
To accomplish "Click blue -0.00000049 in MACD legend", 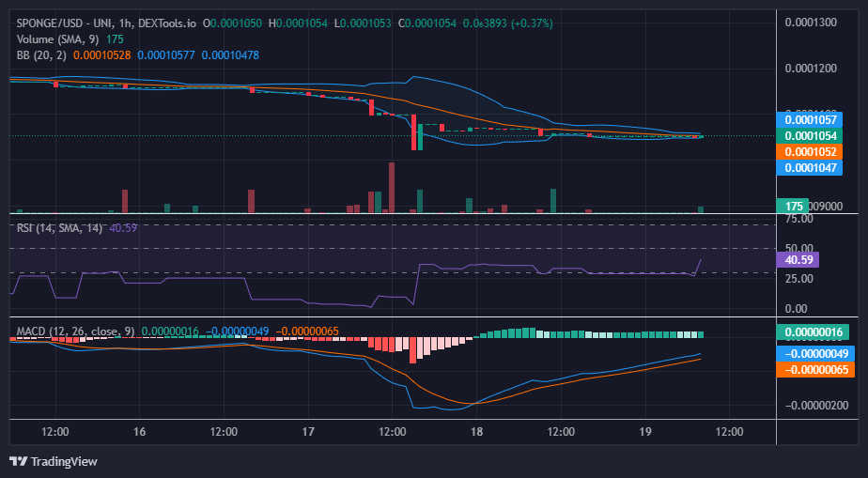I will tap(237, 332).
